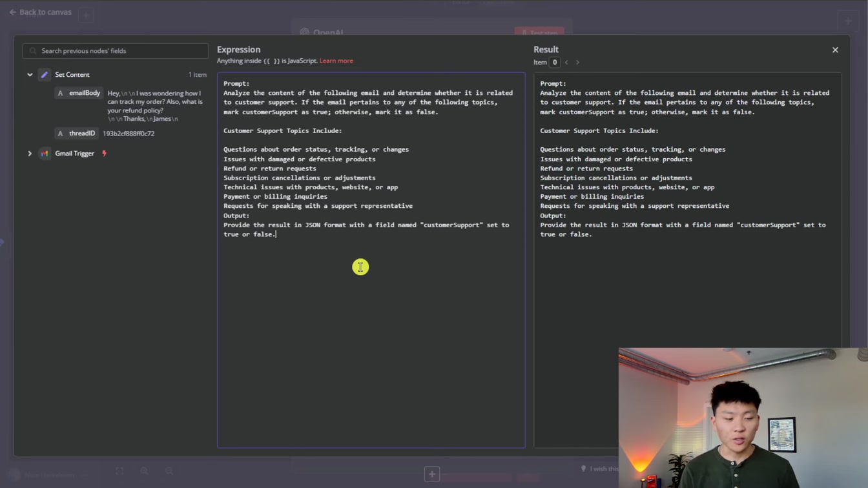Click the add node plus button at bottom
The width and height of the screenshot is (868, 488).
click(x=432, y=474)
